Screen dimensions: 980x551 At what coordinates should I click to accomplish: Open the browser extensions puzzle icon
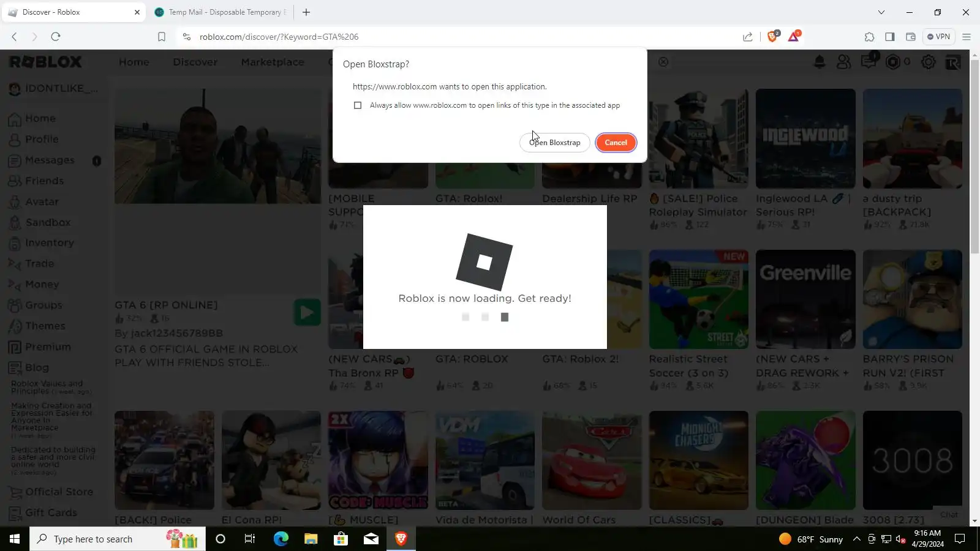869,37
